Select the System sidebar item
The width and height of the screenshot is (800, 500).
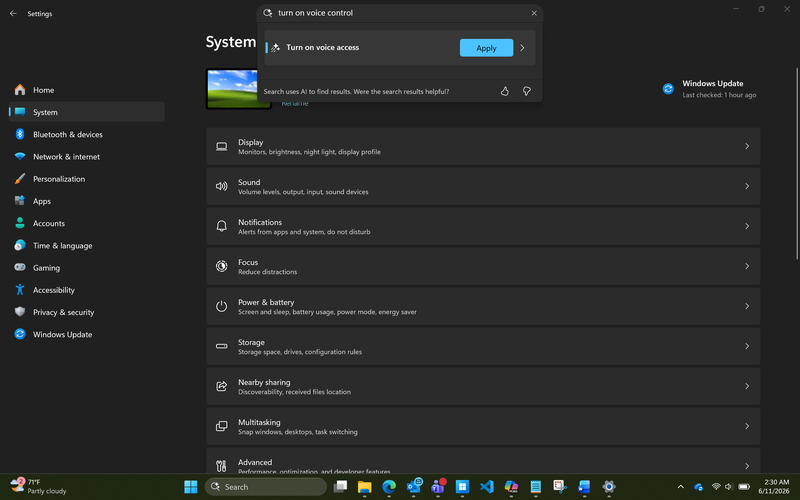click(87, 112)
